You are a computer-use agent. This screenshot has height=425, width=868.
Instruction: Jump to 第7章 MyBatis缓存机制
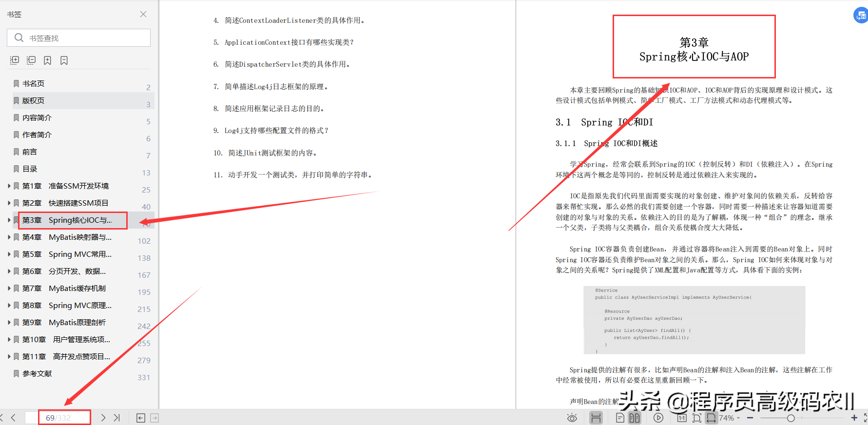tap(64, 288)
